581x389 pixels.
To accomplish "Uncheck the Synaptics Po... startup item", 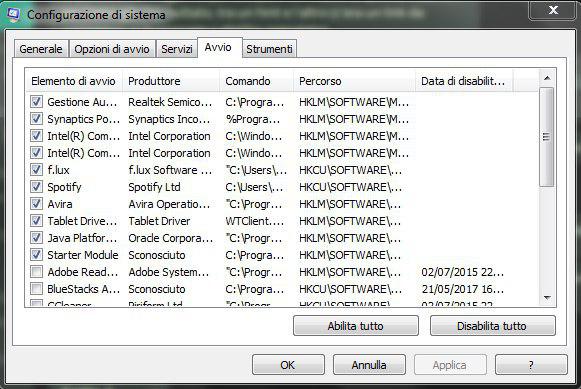I will tap(36, 119).
